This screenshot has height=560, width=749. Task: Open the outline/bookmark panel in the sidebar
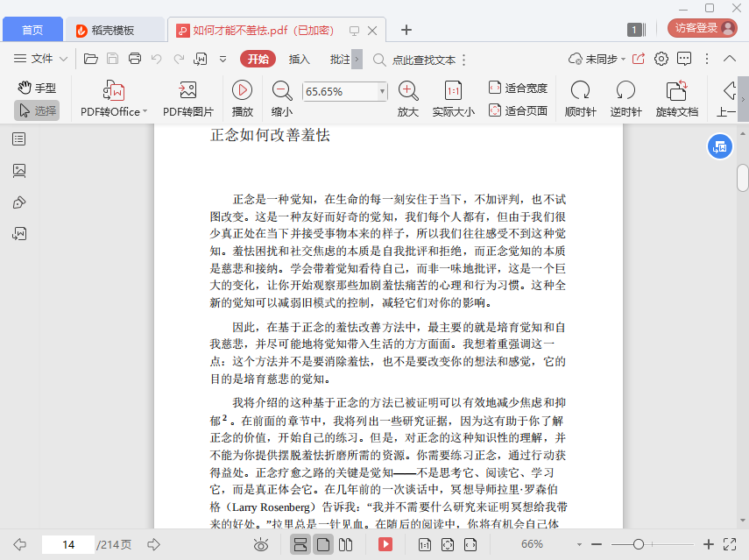pos(19,138)
